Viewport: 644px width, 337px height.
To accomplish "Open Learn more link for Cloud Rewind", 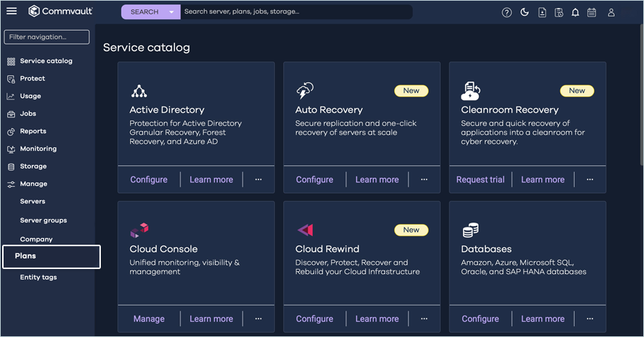I will (x=376, y=319).
